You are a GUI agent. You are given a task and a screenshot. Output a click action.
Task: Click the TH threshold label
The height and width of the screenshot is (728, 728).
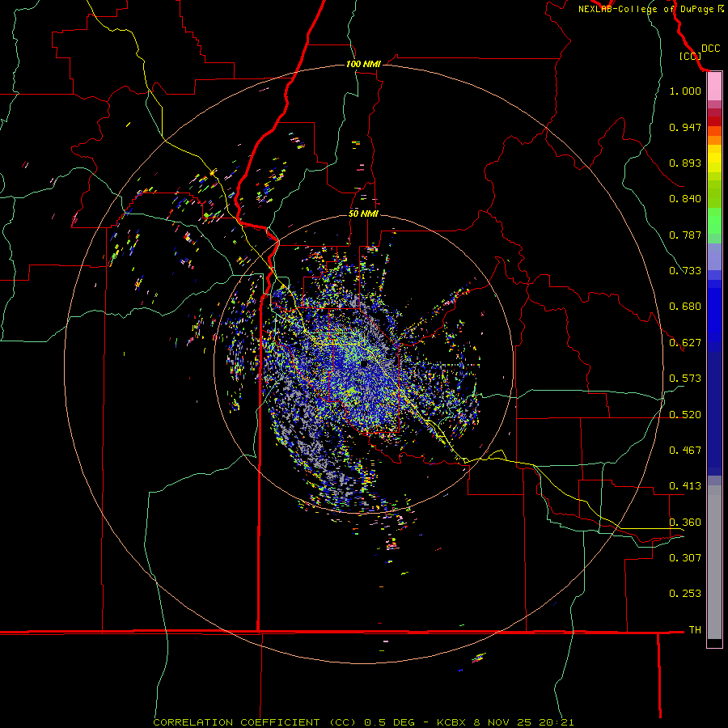pos(695,630)
